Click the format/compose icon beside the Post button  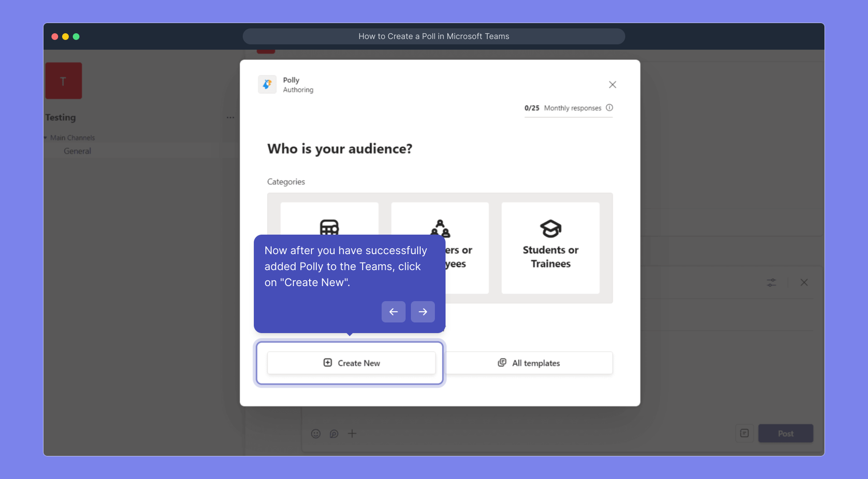(744, 433)
